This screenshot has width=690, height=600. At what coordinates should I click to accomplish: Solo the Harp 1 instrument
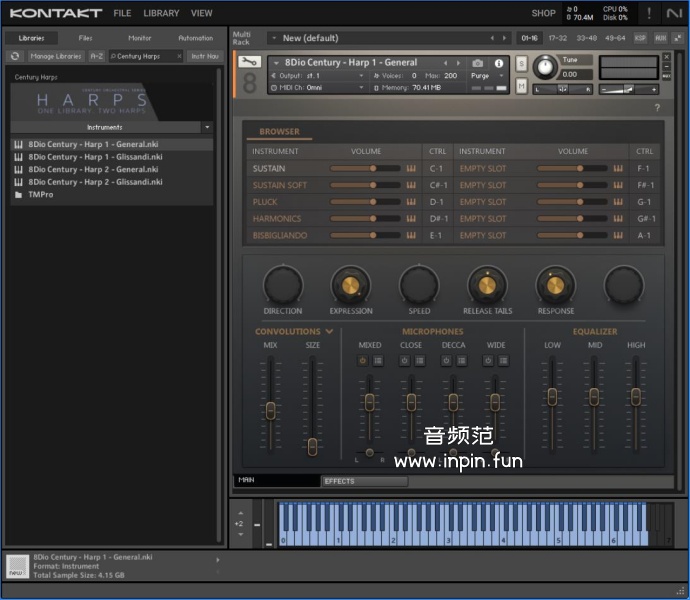pyautogui.click(x=521, y=64)
